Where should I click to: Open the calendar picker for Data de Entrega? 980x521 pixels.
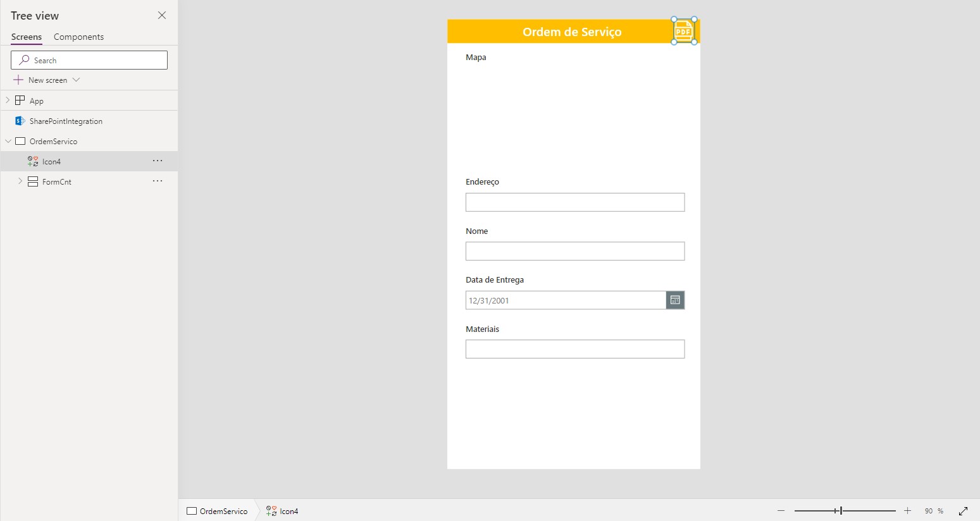point(674,300)
